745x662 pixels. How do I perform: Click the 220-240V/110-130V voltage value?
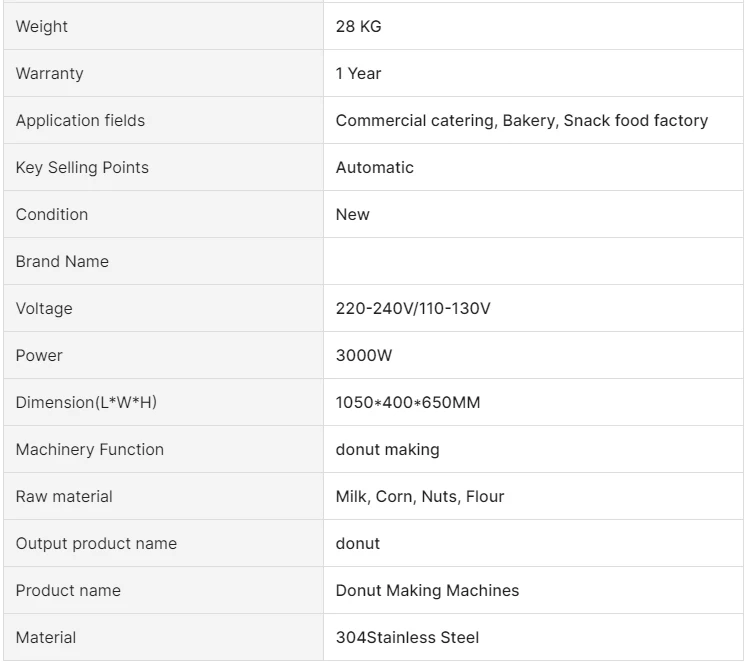click(x=413, y=309)
